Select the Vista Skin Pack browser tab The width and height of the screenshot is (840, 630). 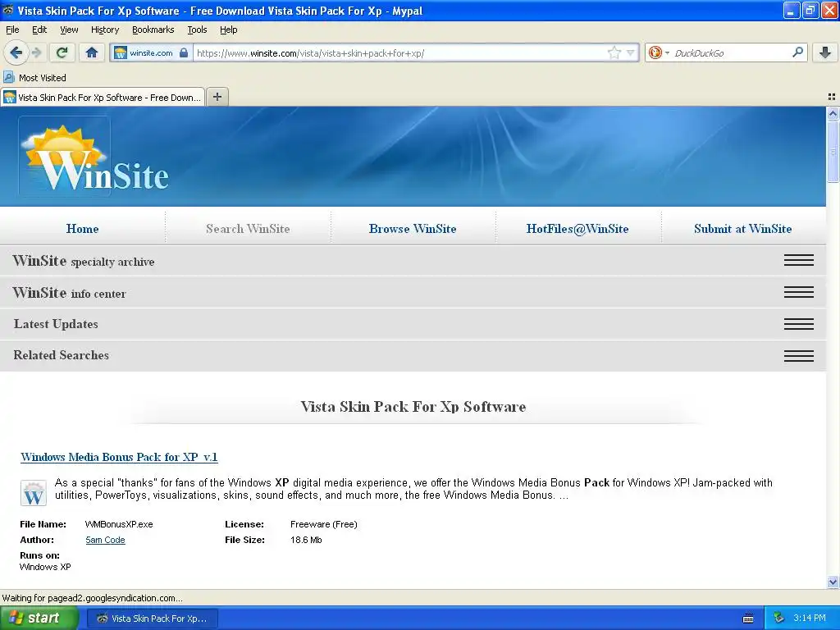click(103, 98)
